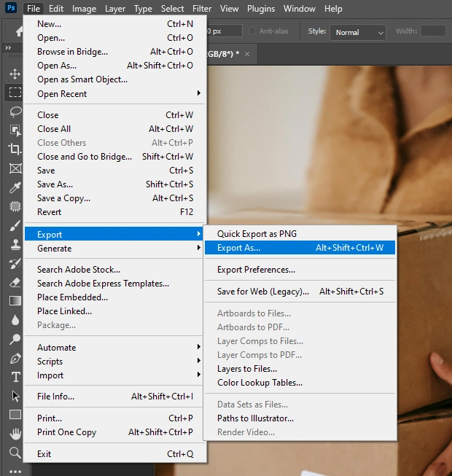
Task: Open the Image menu
Action: (x=84, y=9)
